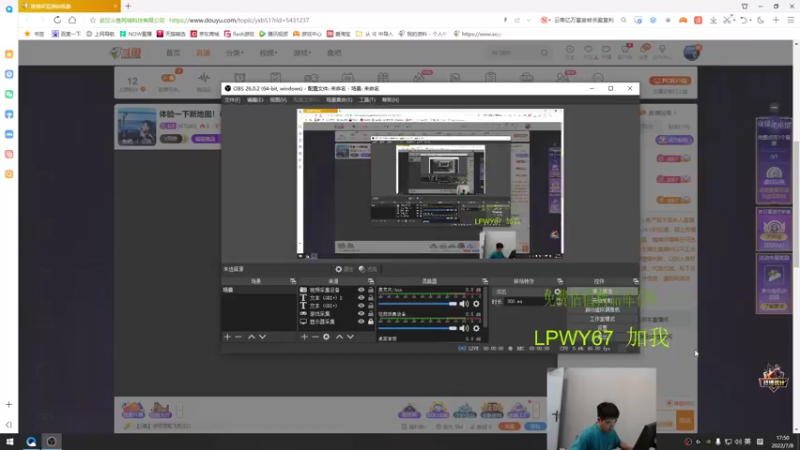Switch to OBS from the Windows taskbar
Viewport: 800px width, 450px height.
click(52, 442)
